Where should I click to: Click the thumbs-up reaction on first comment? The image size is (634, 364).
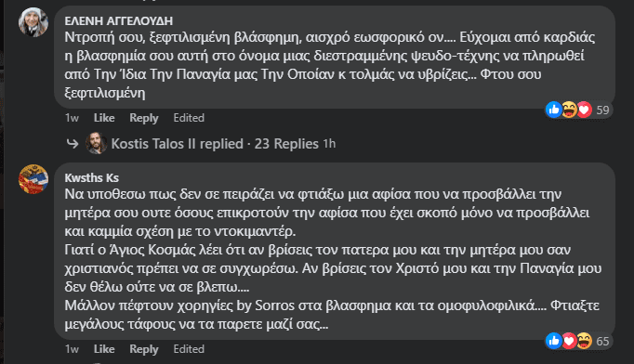553,110
